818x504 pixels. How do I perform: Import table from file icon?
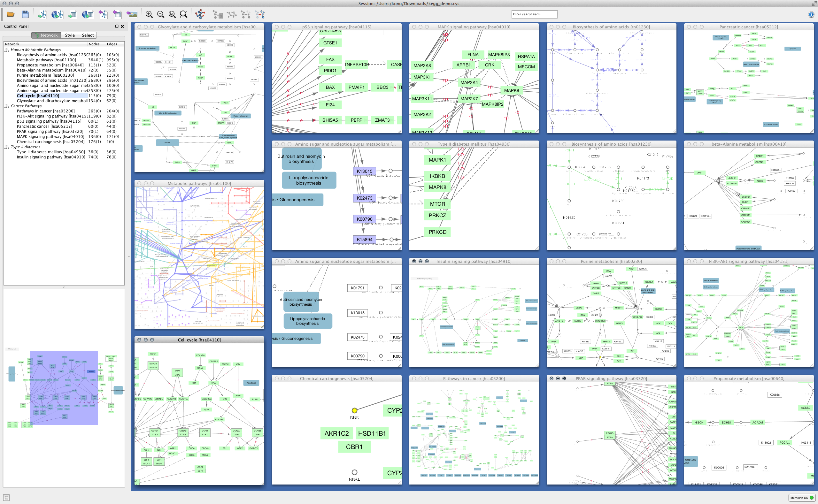pos(72,14)
